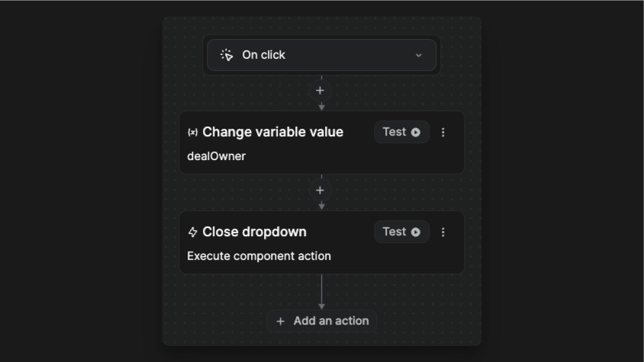Image resolution: width=644 pixels, height=362 pixels.
Task: Click play icon in Close dropdown Test
Action: pos(416,232)
